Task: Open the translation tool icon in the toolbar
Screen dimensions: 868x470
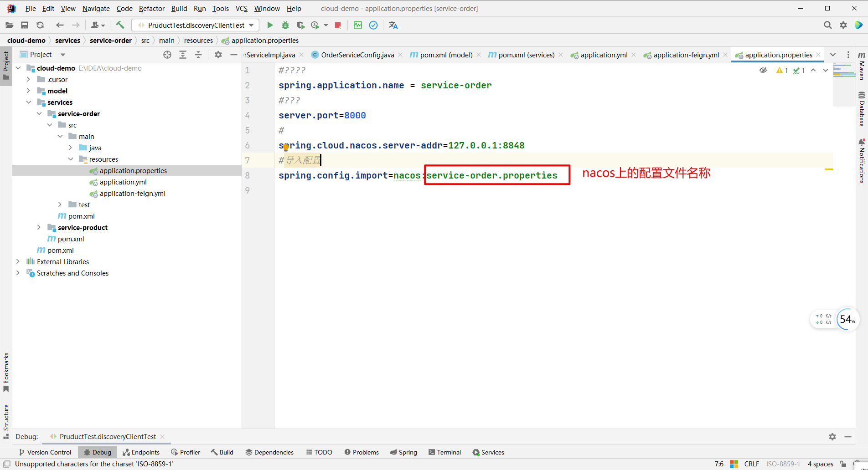Action: [x=393, y=26]
